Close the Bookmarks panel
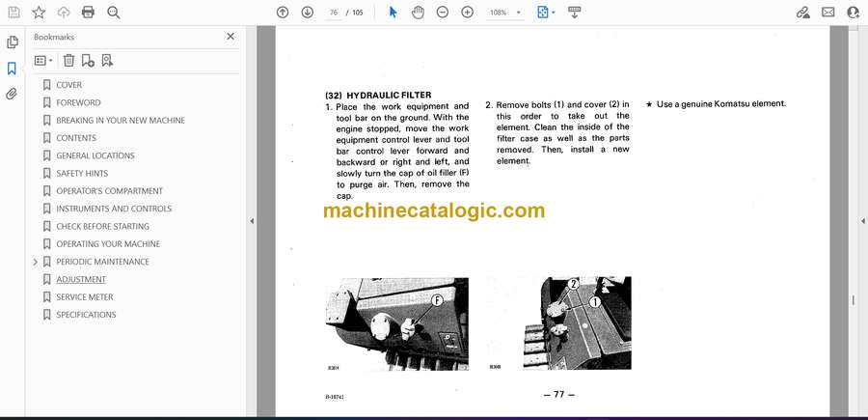The height and width of the screenshot is (420, 868). click(231, 37)
